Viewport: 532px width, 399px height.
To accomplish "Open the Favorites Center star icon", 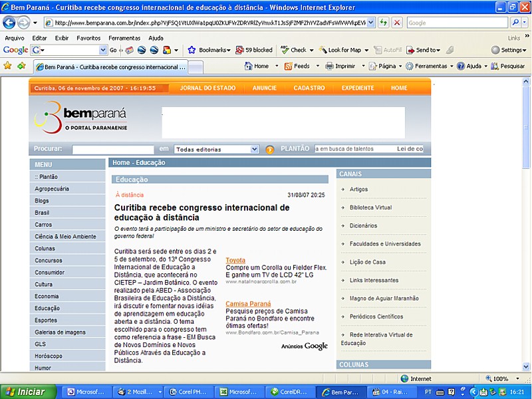I will pyautogui.click(x=8, y=66).
